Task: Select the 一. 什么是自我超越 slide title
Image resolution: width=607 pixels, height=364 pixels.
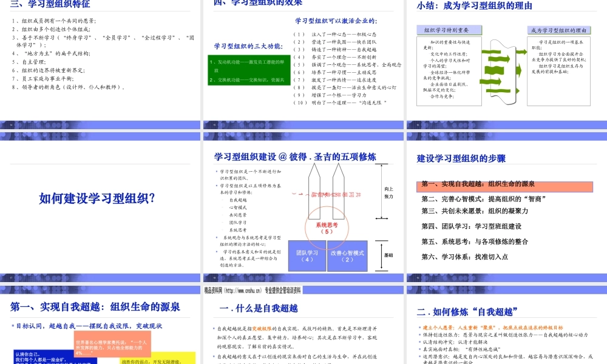Action: point(259,308)
